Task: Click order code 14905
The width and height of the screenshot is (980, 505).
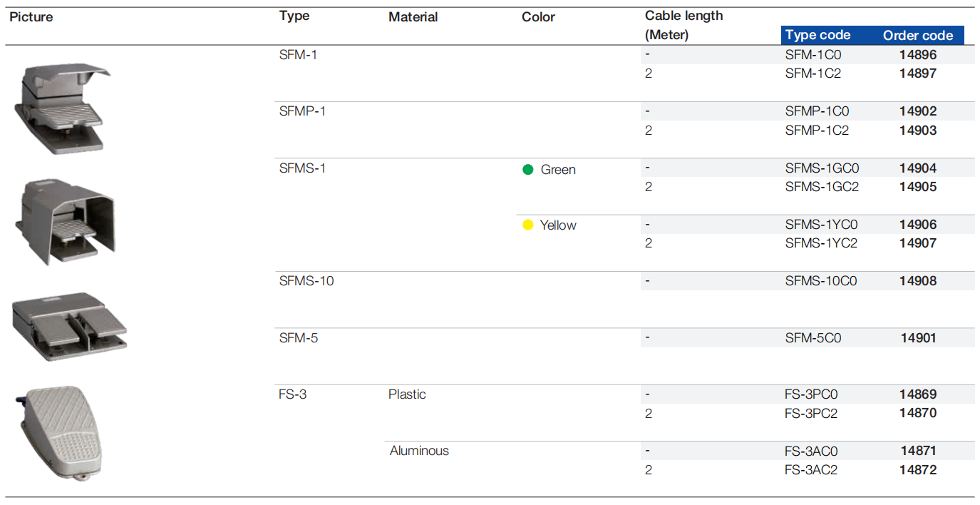Action: pyautogui.click(x=918, y=187)
